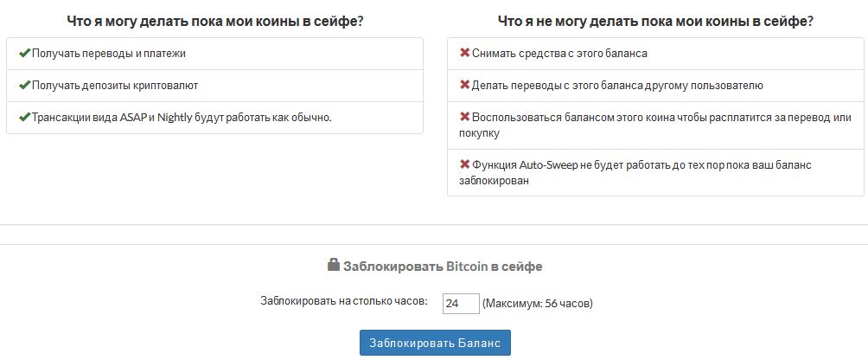Click the red cross beside Воспользоваться балансом
The image size is (868, 360).
(464, 118)
